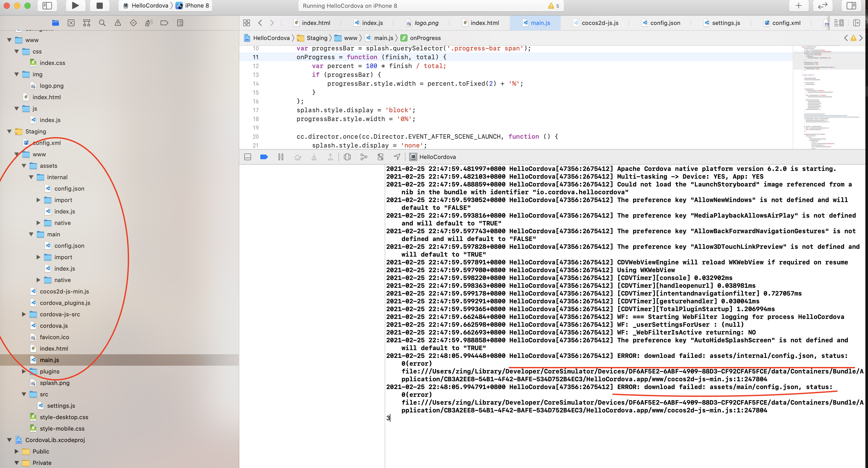
Task: Collapse the Staging folder
Action: (9, 131)
